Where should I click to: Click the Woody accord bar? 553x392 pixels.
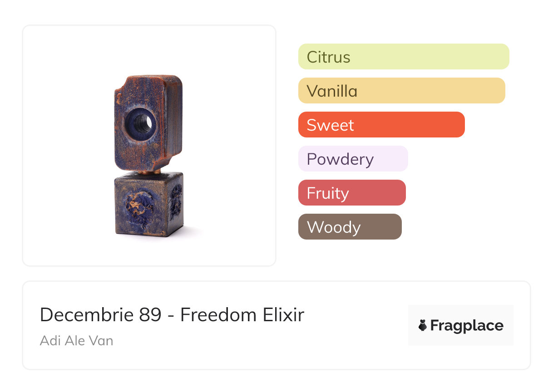tap(350, 227)
